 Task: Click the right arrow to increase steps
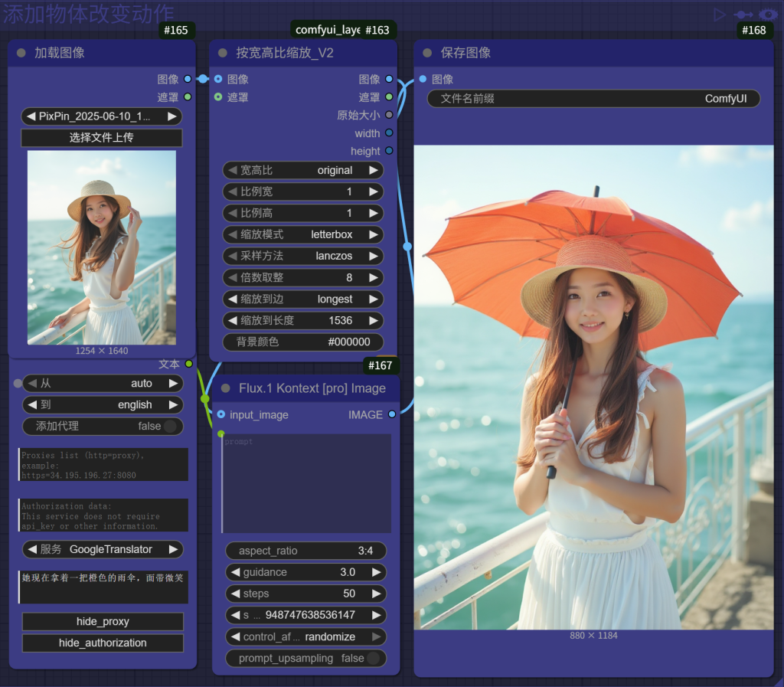376,594
